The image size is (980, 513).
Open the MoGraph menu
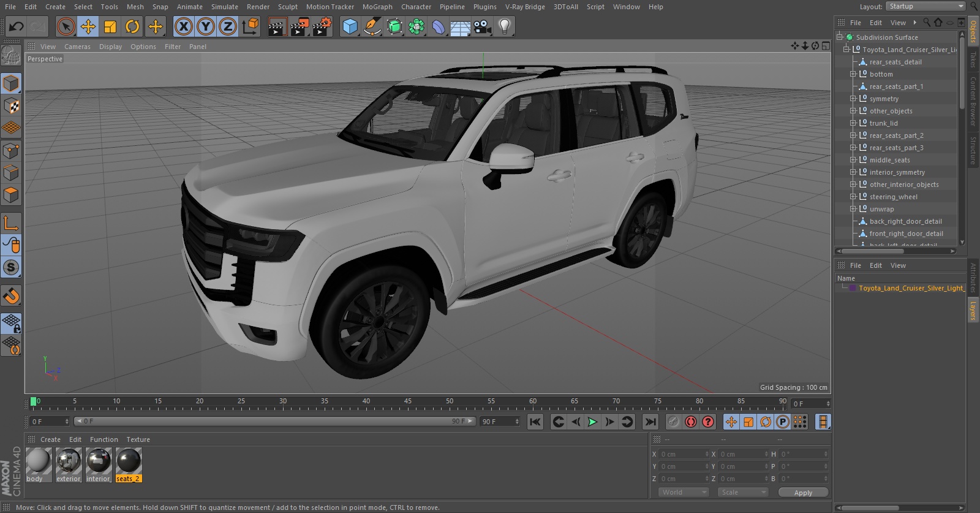coord(377,7)
